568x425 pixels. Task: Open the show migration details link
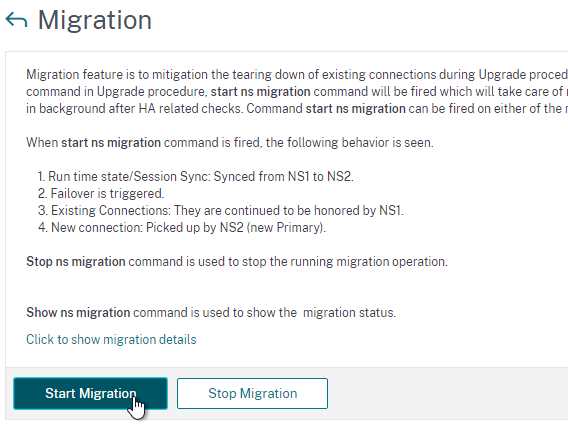111,339
